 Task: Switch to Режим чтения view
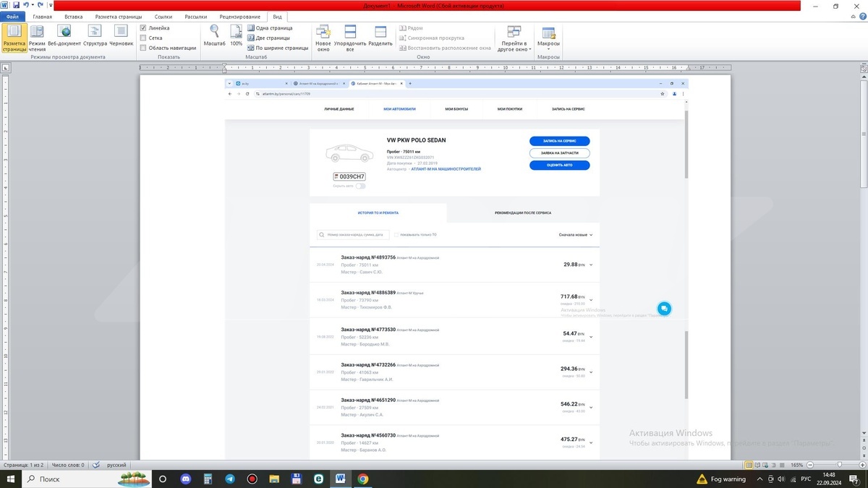point(37,38)
